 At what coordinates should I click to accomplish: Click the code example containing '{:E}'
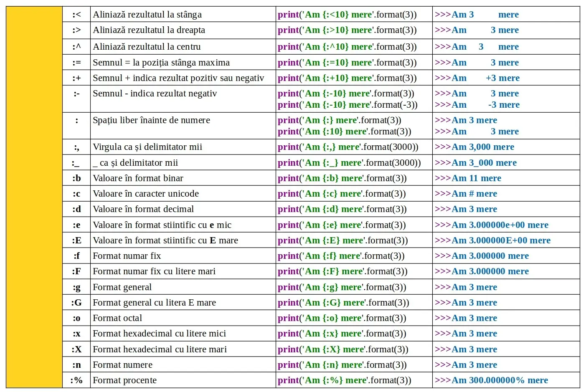[342, 240]
